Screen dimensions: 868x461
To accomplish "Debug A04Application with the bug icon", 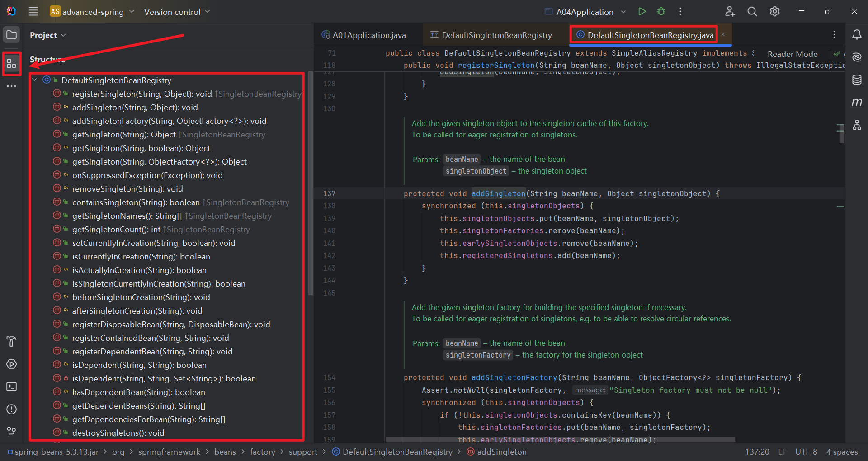I will (x=661, y=12).
